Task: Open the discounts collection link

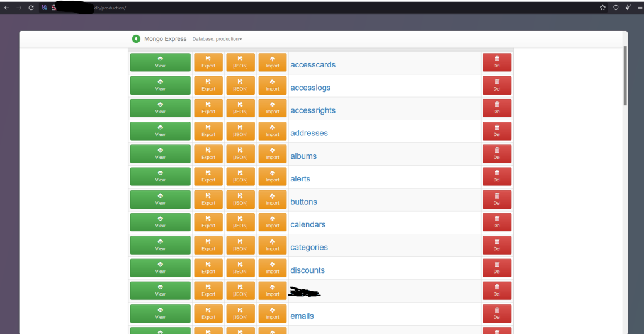Action: 308,270
